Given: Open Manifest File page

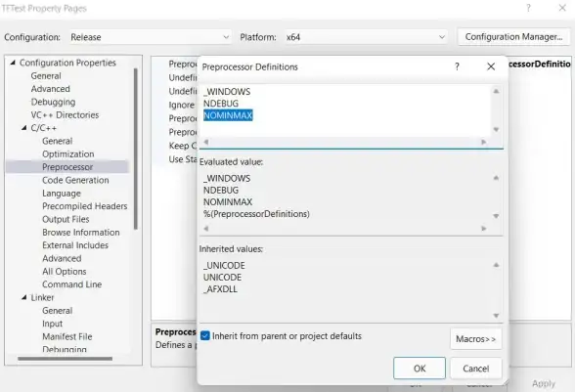Looking at the screenshot, I should (x=67, y=336).
